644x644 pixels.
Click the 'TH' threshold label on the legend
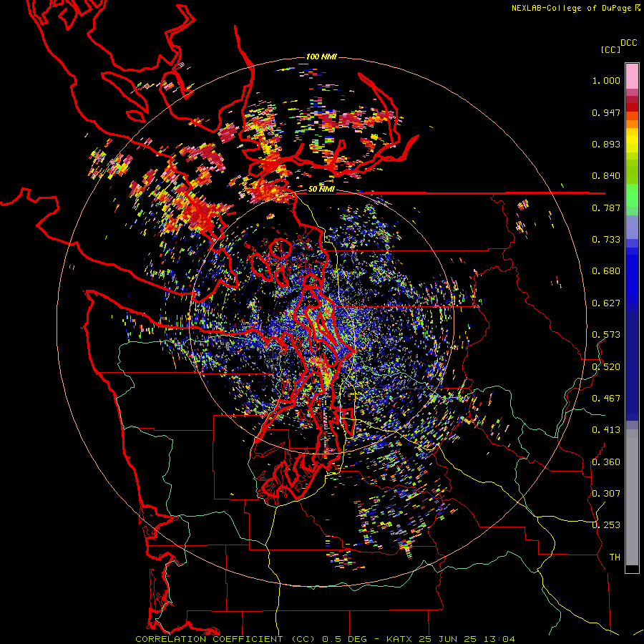(x=615, y=557)
